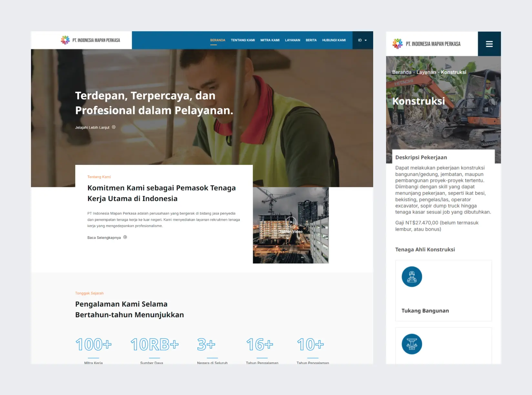The height and width of the screenshot is (395, 532).
Task: Click the mobile header company logo
Action: (x=426, y=44)
